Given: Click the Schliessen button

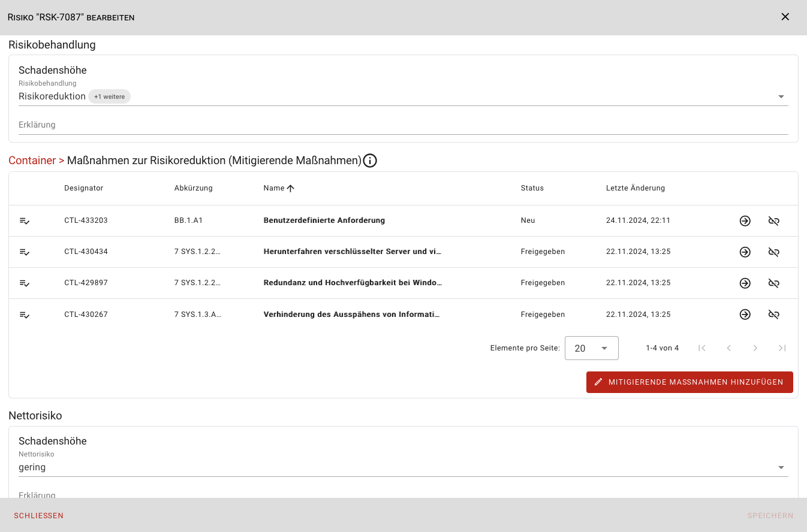Looking at the screenshot, I should [39, 516].
